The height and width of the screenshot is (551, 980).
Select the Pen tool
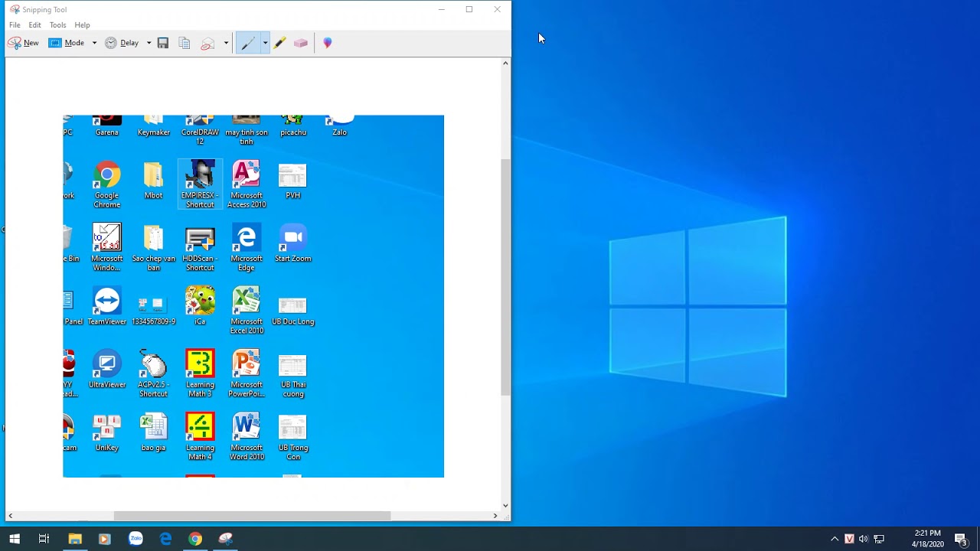click(247, 43)
